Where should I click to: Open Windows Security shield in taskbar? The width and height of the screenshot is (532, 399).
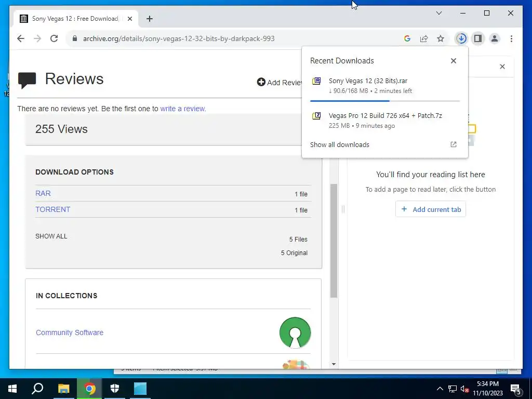[115, 389]
